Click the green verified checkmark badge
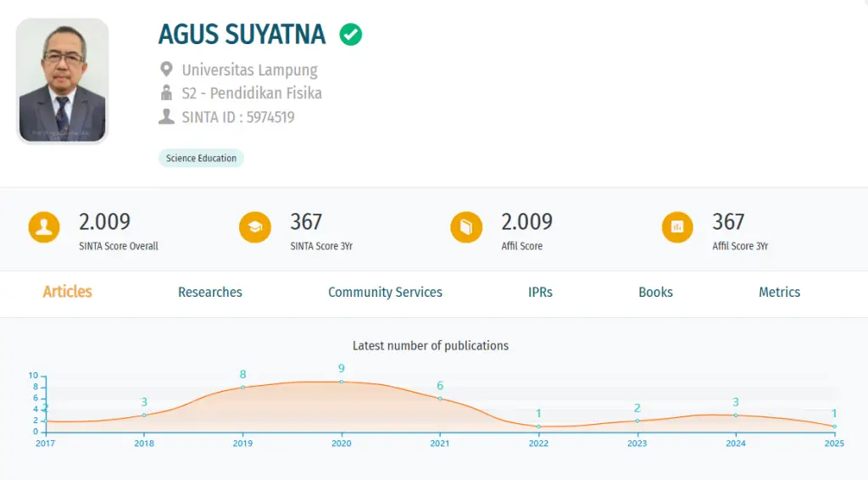This screenshot has height=480, width=868. [350, 34]
